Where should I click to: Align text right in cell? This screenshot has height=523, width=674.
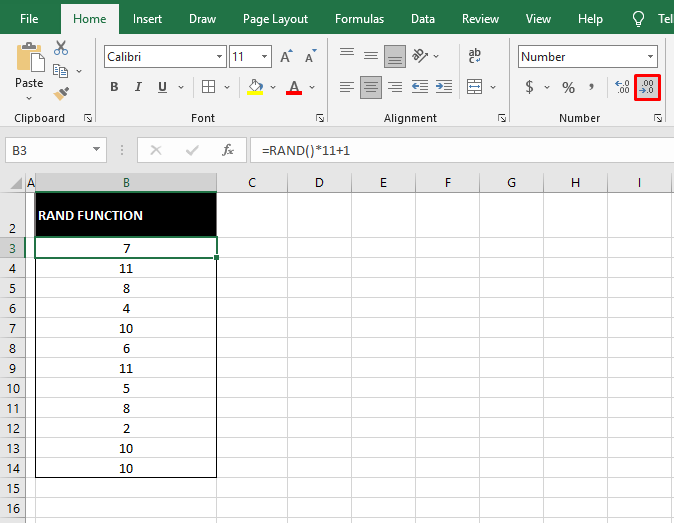(x=395, y=87)
